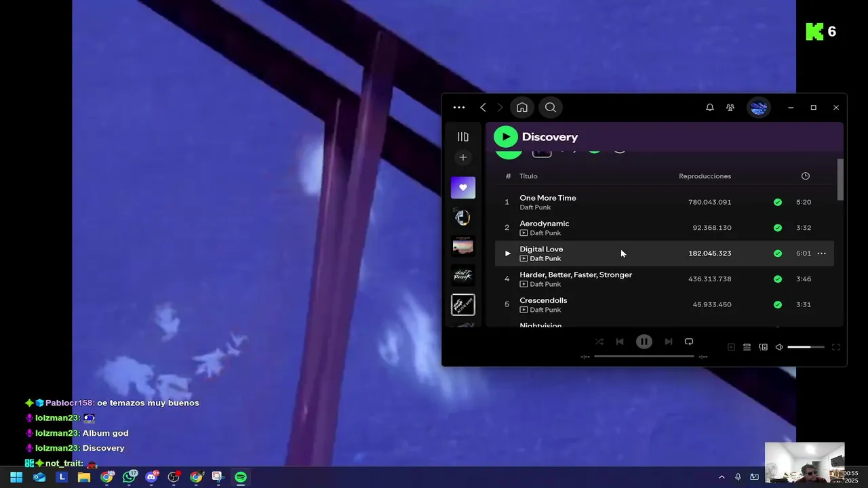Mute the Spotify volume speaker icon
Image resolution: width=868 pixels, height=488 pixels.
tap(779, 347)
